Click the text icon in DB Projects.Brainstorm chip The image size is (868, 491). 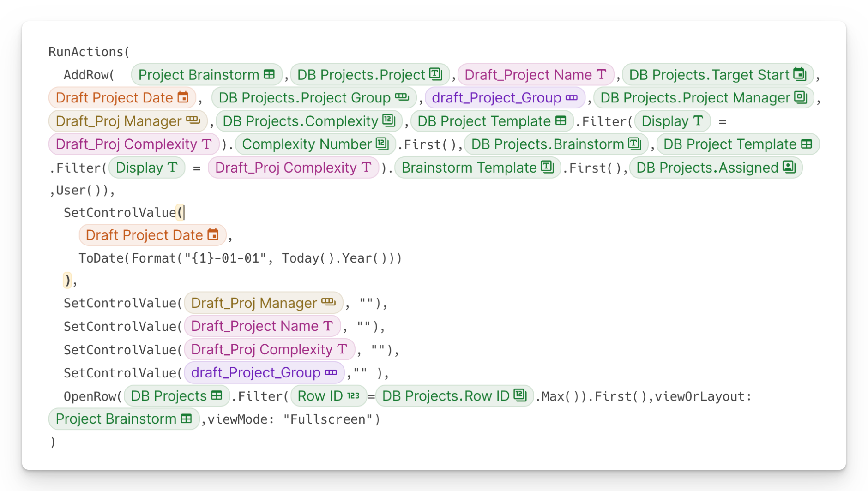(x=635, y=144)
